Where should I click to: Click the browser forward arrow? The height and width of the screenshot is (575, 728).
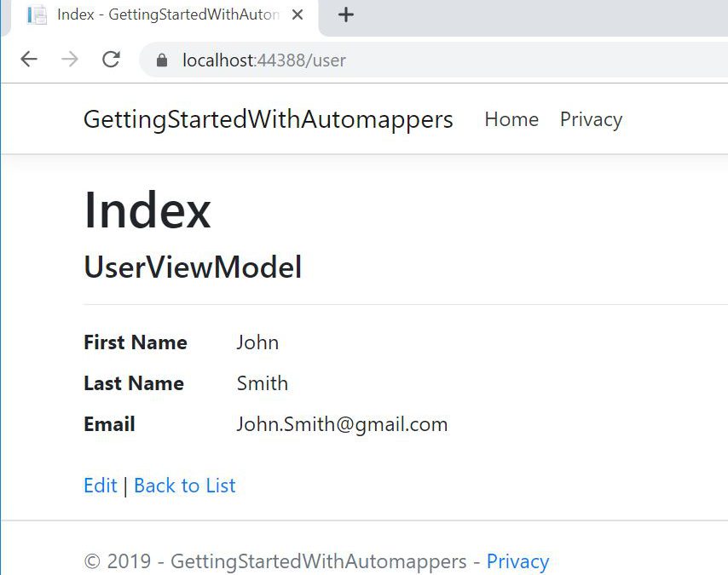pos(70,60)
